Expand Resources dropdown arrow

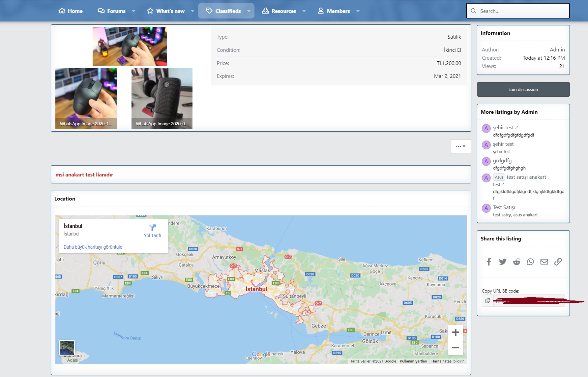pyautogui.click(x=304, y=11)
